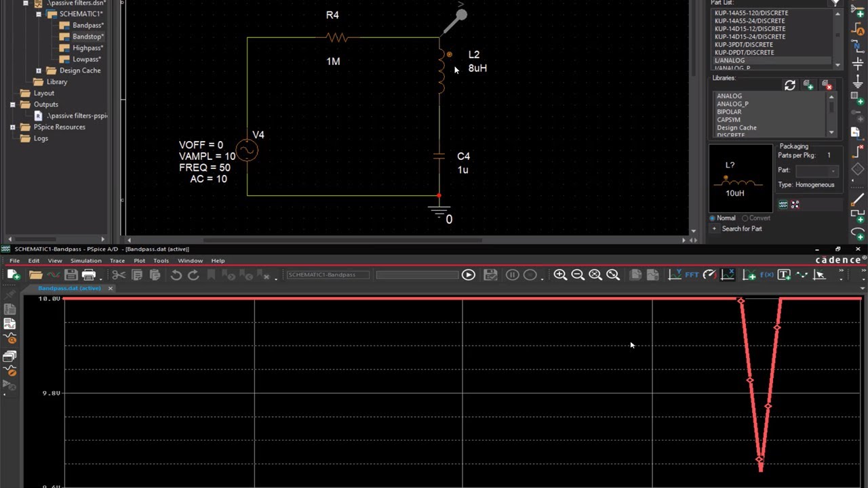Collapse the SCHEMATIC1 tree node
Viewport: 868px width, 488px height.
[39, 14]
